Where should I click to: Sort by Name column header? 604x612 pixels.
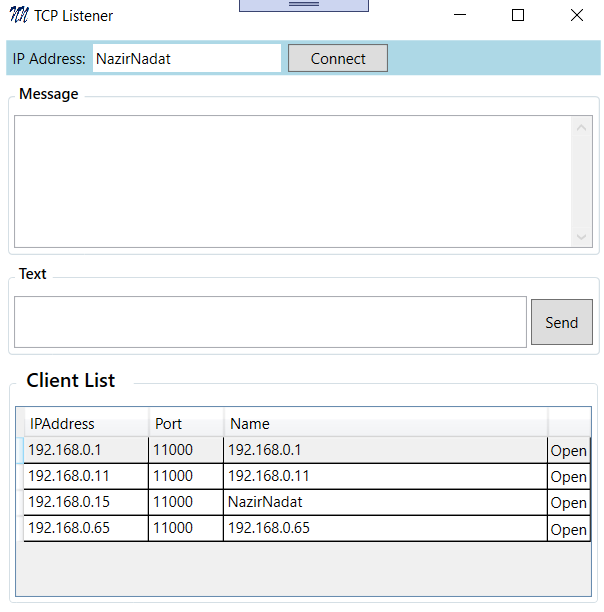click(385, 423)
